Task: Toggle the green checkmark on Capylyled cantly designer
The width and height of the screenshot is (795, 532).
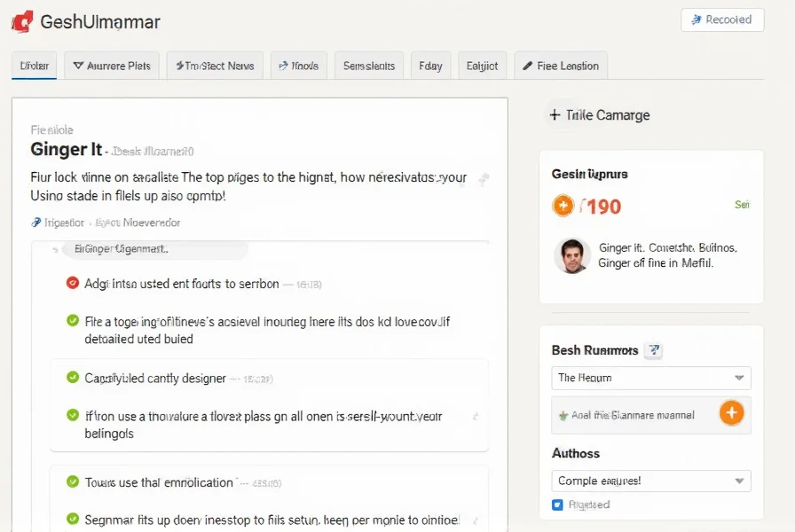Action: coord(73,378)
